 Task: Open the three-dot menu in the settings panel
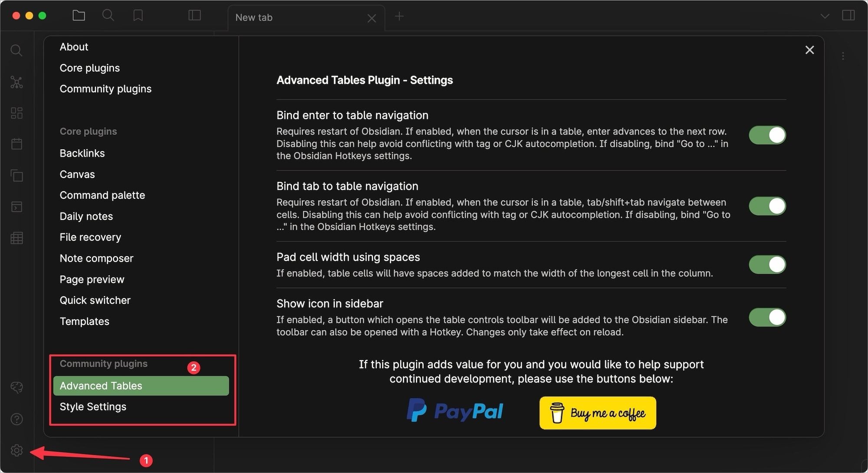[843, 56]
